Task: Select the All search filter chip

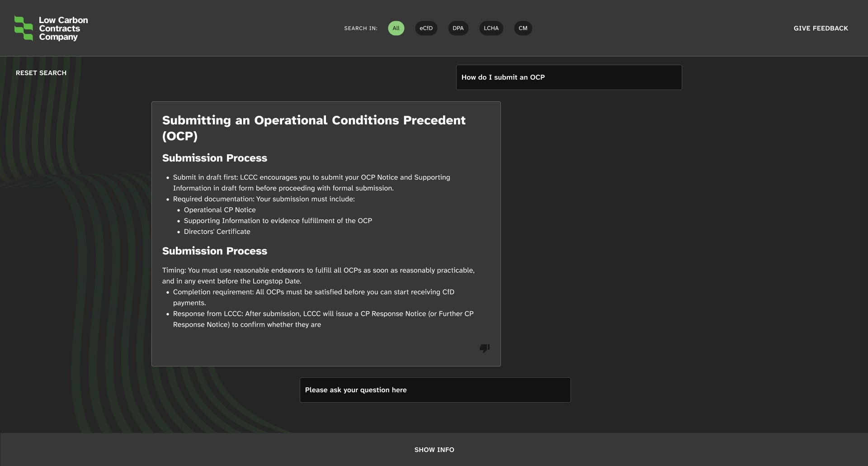Action: click(x=396, y=28)
